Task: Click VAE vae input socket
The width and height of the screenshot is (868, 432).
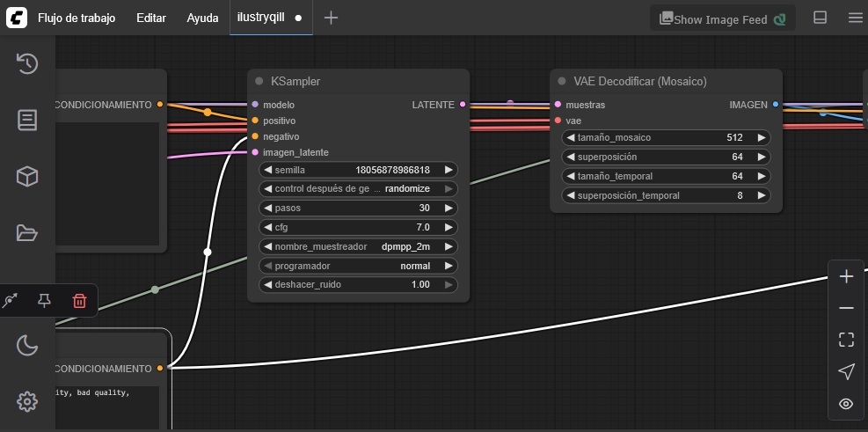Action: pyautogui.click(x=558, y=121)
